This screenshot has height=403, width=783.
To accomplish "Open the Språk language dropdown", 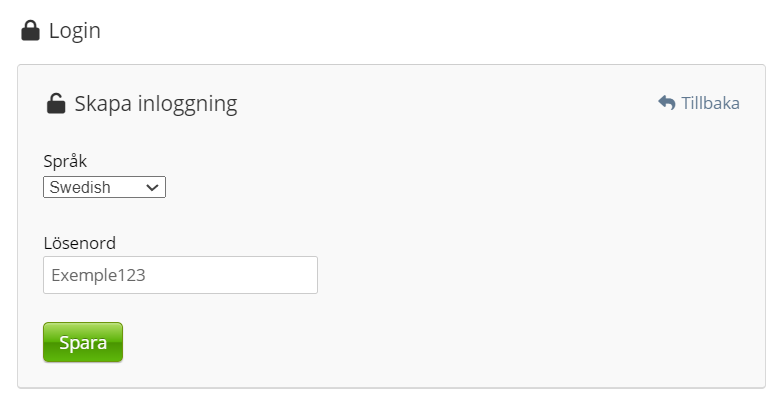I will point(104,187).
